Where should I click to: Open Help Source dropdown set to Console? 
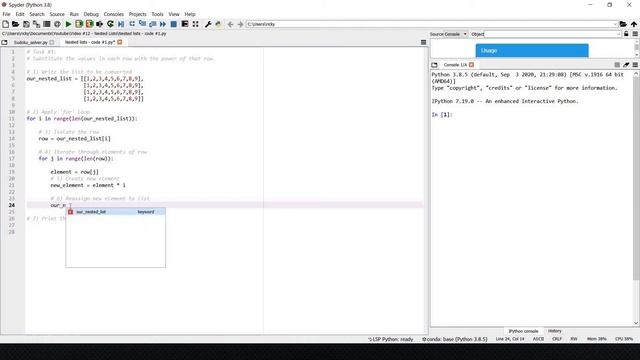[x=456, y=34]
